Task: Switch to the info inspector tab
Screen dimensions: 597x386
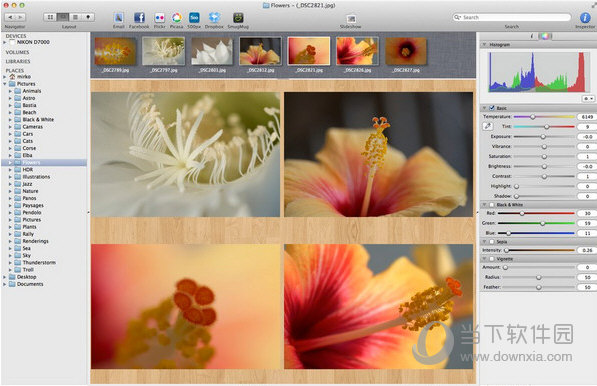Action: tap(532, 36)
